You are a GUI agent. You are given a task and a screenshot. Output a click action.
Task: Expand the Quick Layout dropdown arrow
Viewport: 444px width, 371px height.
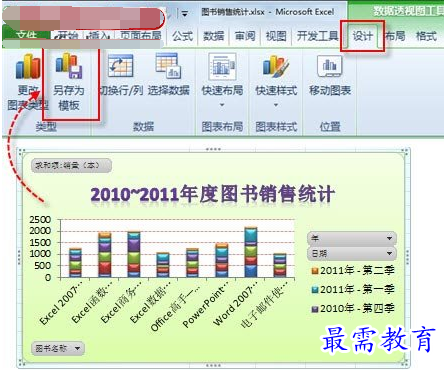point(222,105)
